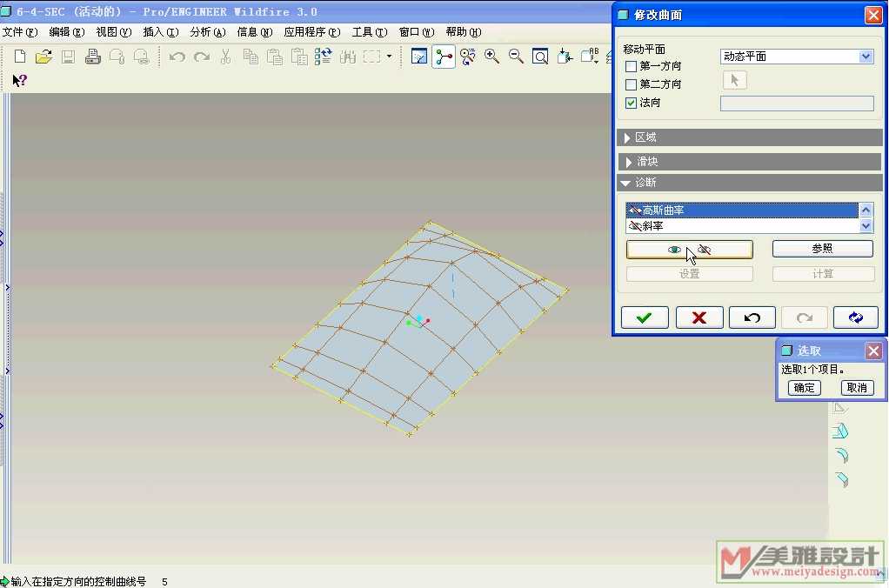Click 取消 in the 选取 dialog

coord(857,388)
